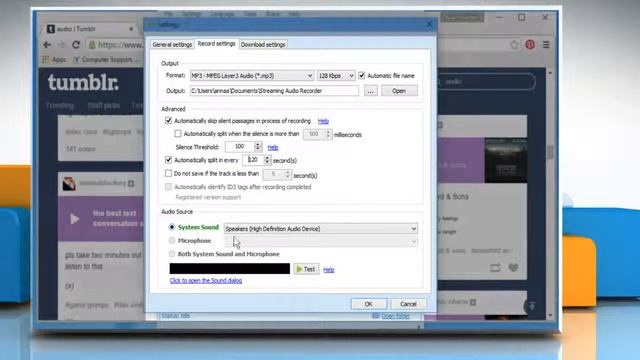Click the Pinterest extension icon
This screenshot has height=360, width=640.
(530, 45)
